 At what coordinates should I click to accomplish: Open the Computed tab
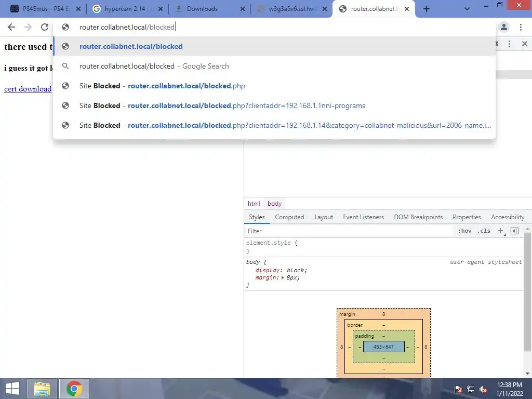pyautogui.click(x=289, y=217)
